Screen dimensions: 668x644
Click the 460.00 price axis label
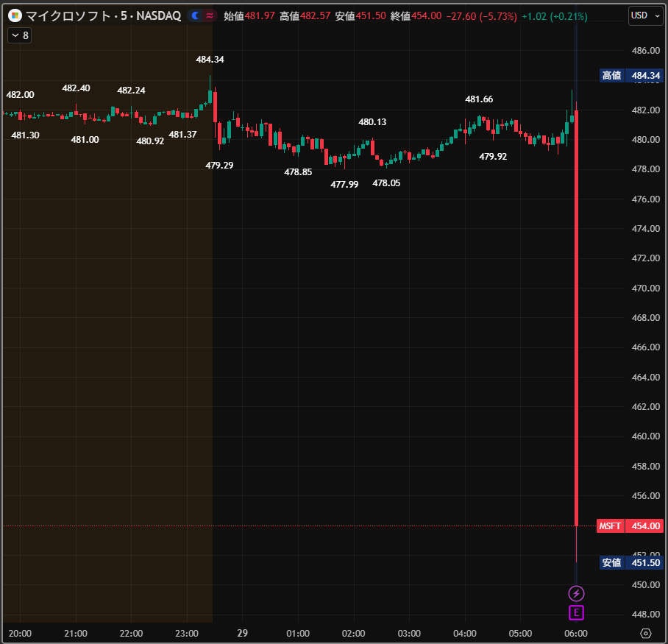[x=645, y=436]
